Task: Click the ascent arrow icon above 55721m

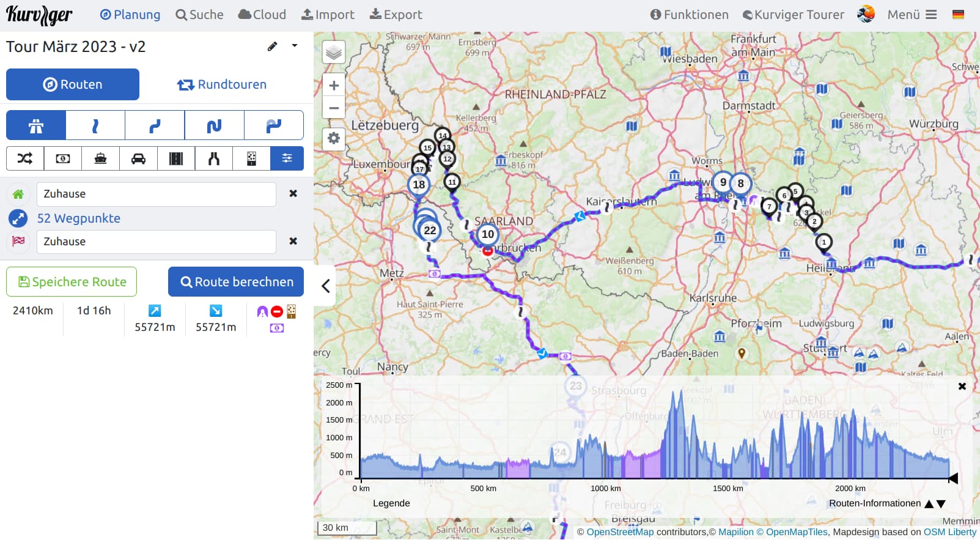Action: [x=155, y=311]
